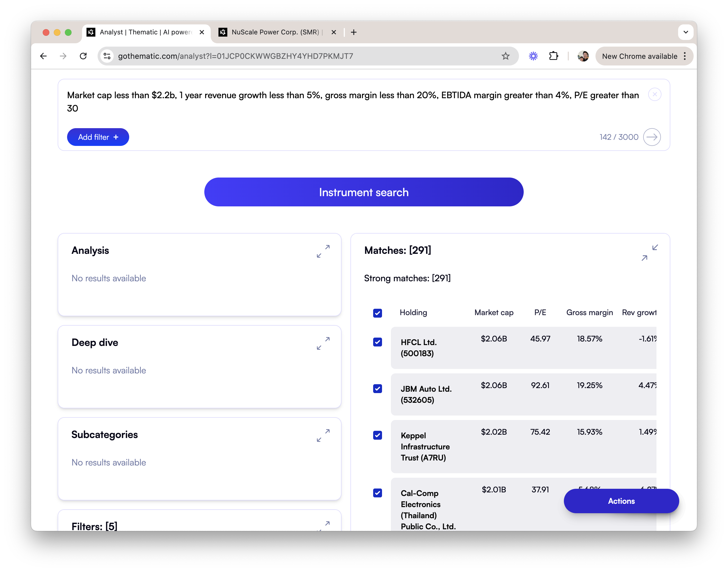728x572 pixels.
Task: Select the $2.02B market cap value
Action: click(x=494, y=432)
